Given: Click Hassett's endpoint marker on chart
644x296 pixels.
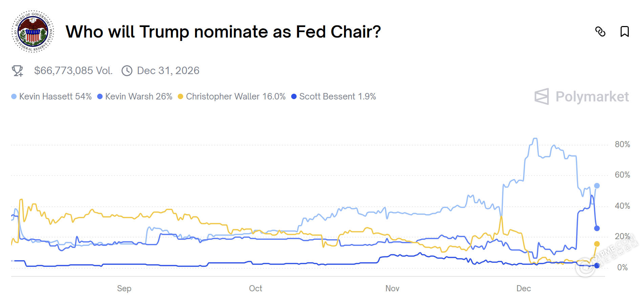Looking at the screenshot, I should (597, 186).
